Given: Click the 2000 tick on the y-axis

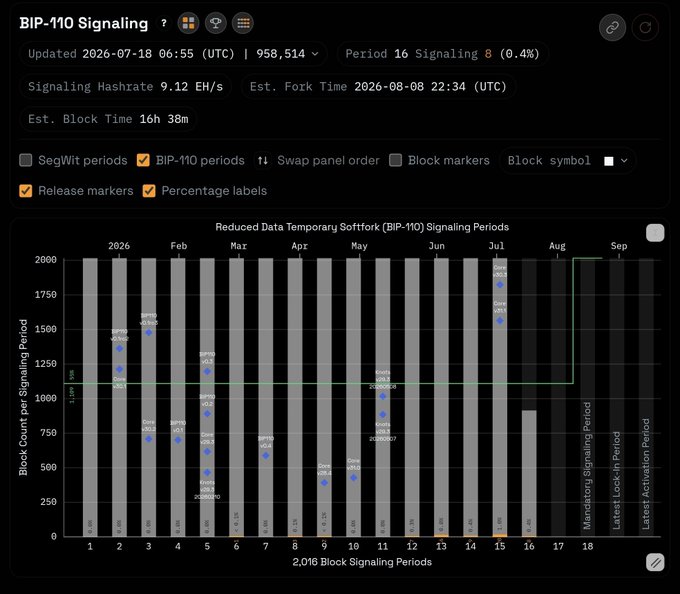Looking at the screenshot, I should click(x=46, y=260).
